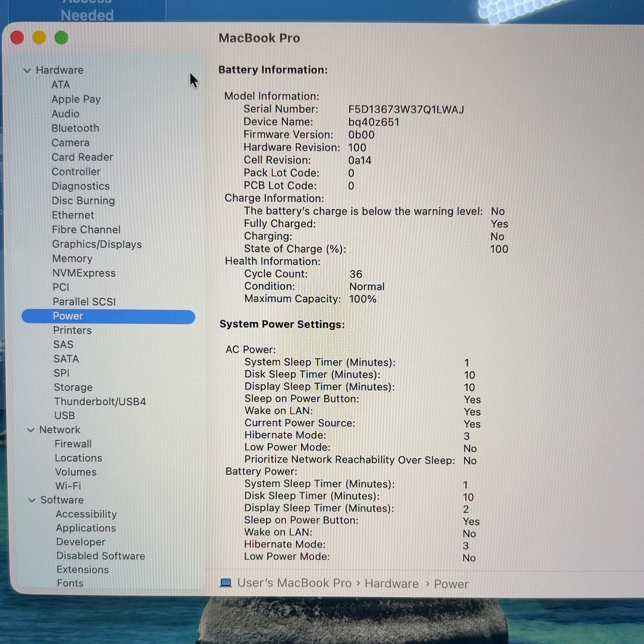Click the Prioritize Network Reachability Over Sleep label
The width and height of the screenshot is (644, 644).
click(x=349, y=460)
